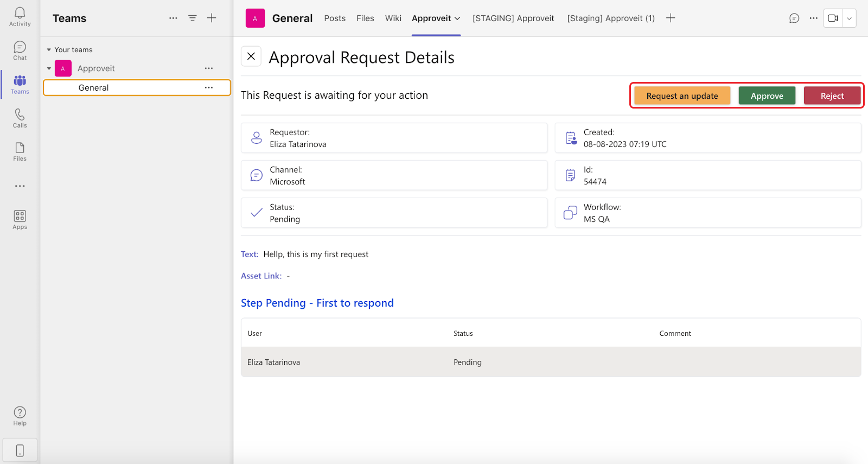
Task: Click the Channel Microsoft card
Action: pyautogui.click(x=394, y=175)
